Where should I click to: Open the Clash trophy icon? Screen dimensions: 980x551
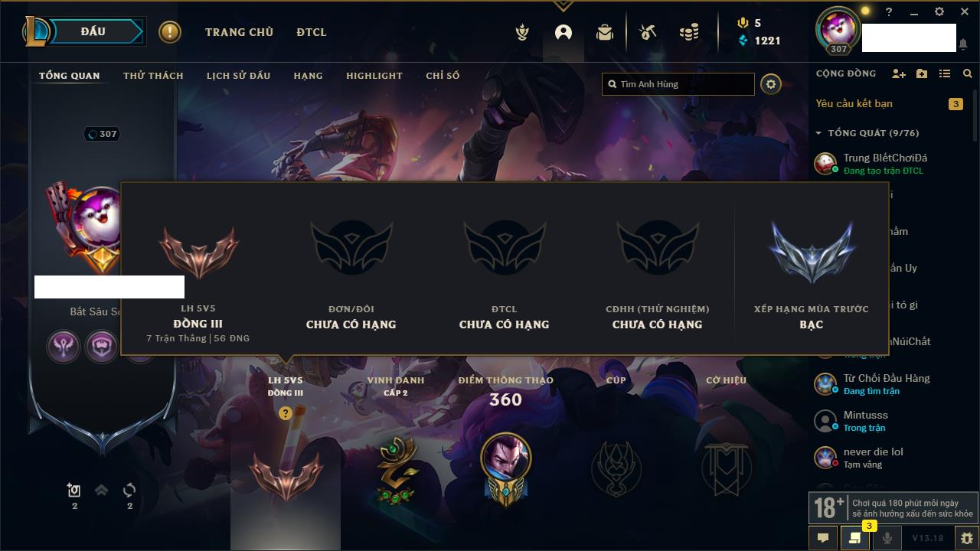[522, 32]
